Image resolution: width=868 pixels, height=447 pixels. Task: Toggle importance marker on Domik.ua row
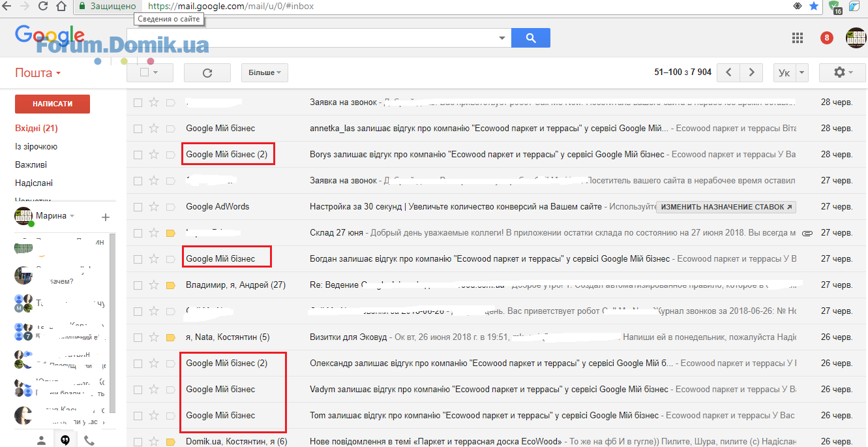click(x=171, y=442)
